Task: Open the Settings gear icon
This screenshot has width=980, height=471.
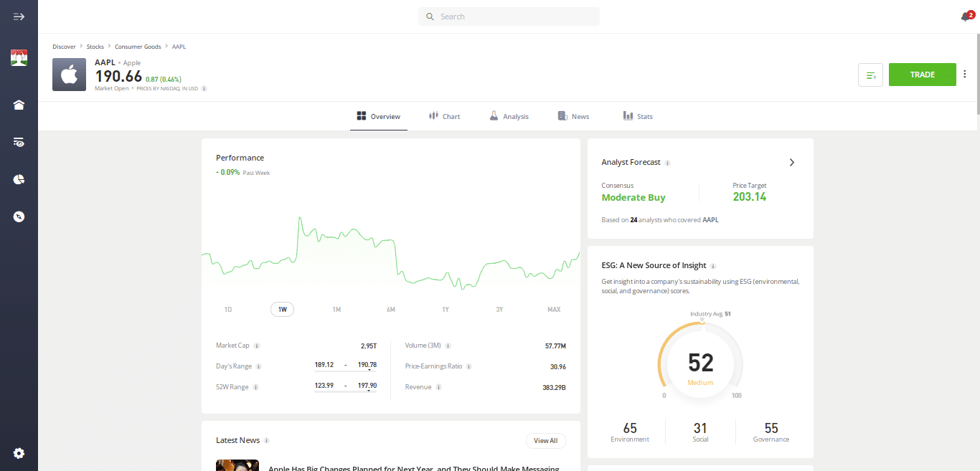Action: 19,453
